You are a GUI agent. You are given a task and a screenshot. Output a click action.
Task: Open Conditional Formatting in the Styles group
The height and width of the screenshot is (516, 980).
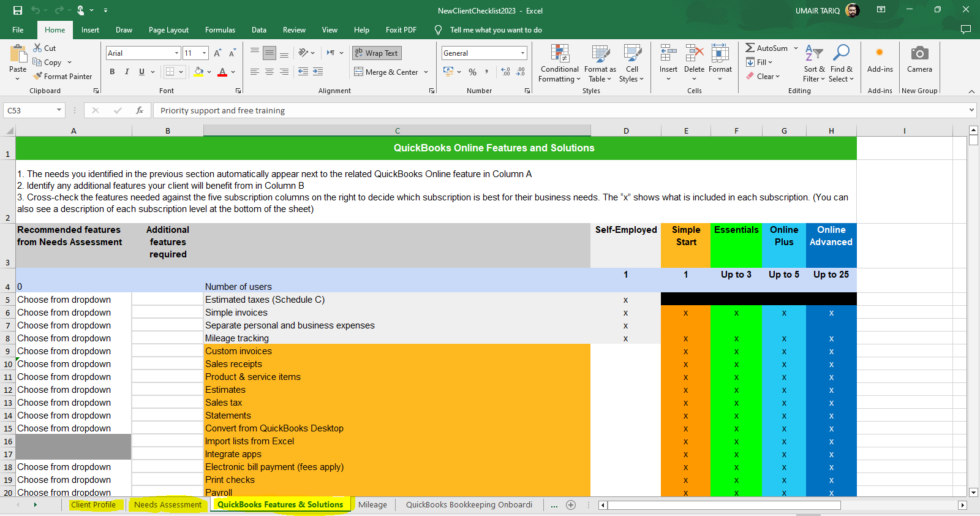tap(559, 63)
